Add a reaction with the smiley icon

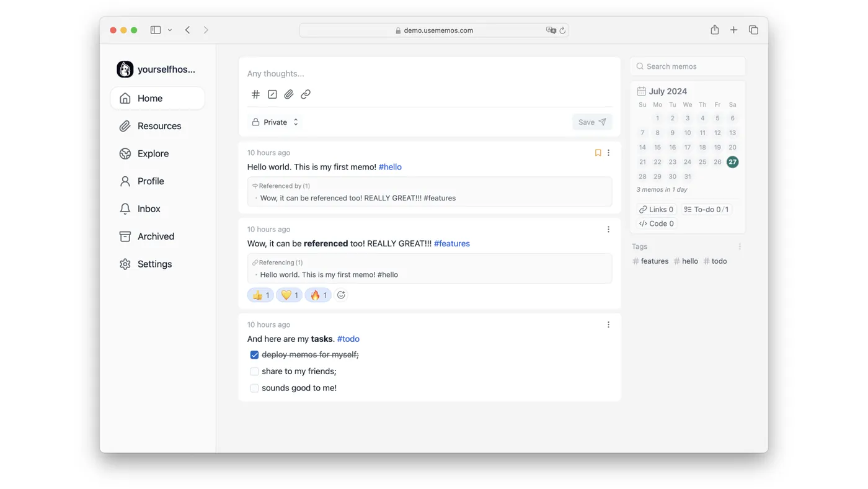point(341,295)
